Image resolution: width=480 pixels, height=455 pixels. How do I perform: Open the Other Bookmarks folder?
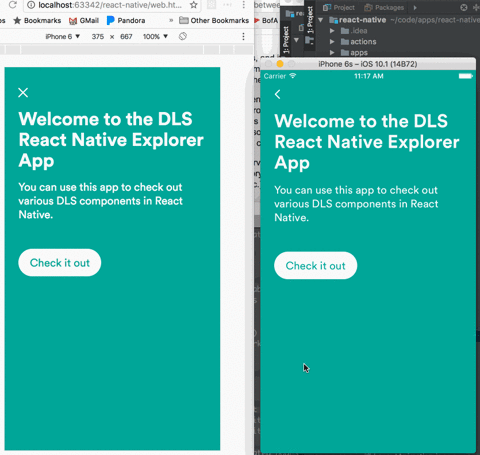[x=214, y=21]
